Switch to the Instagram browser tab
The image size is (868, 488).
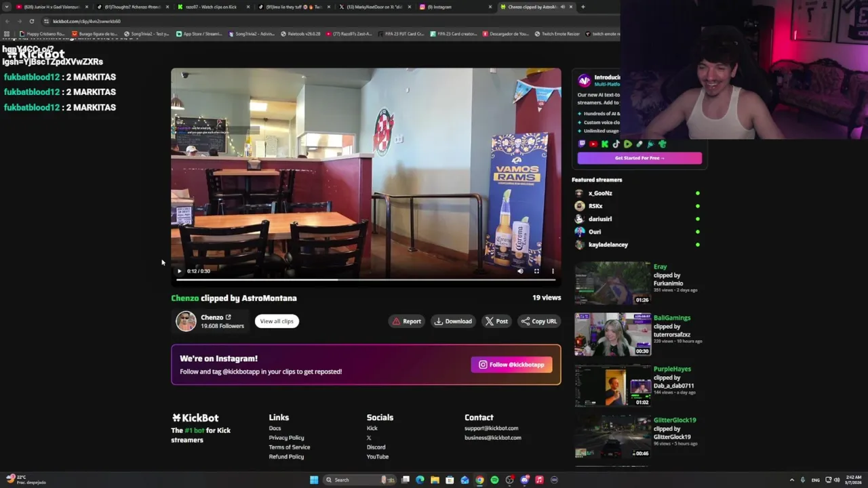[x=454, y=7]
